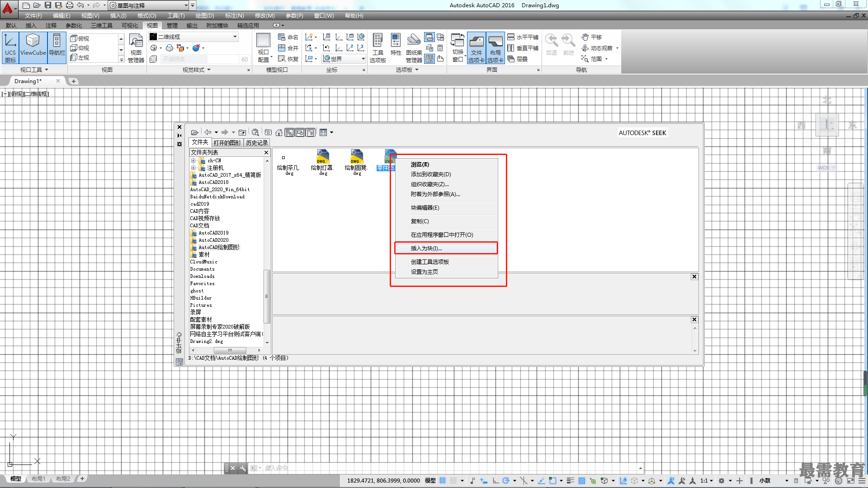Viewport: 868px width, 488px height.
Task: Toggle ortho mode in status bar
Action: click(x=495, y=481)
